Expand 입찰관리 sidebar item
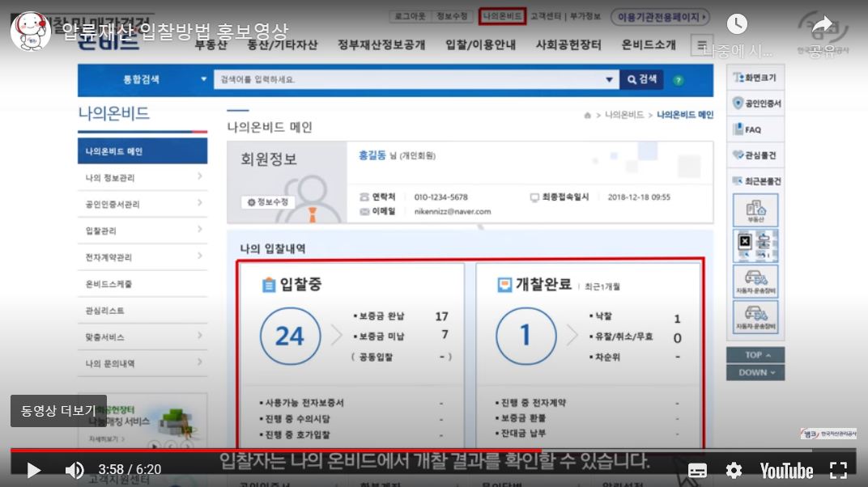This screenshot has width=868, height=487. pyautogui.click(x=143, y=231)
